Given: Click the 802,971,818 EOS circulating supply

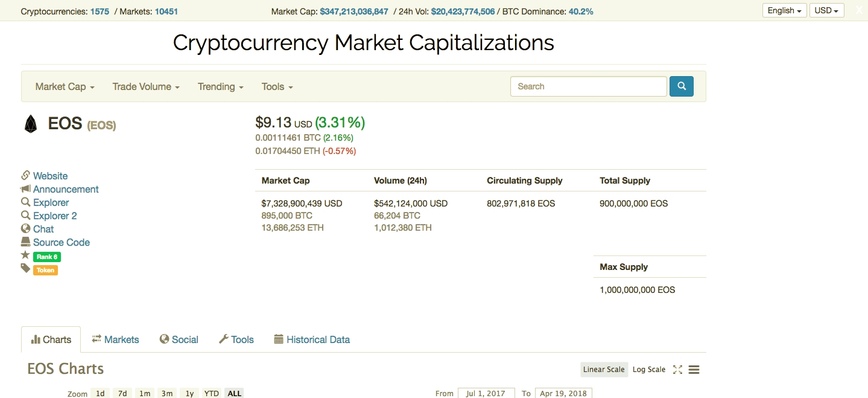Looking at the screenshot, I should pyautogui.click(x=521, y=204).
